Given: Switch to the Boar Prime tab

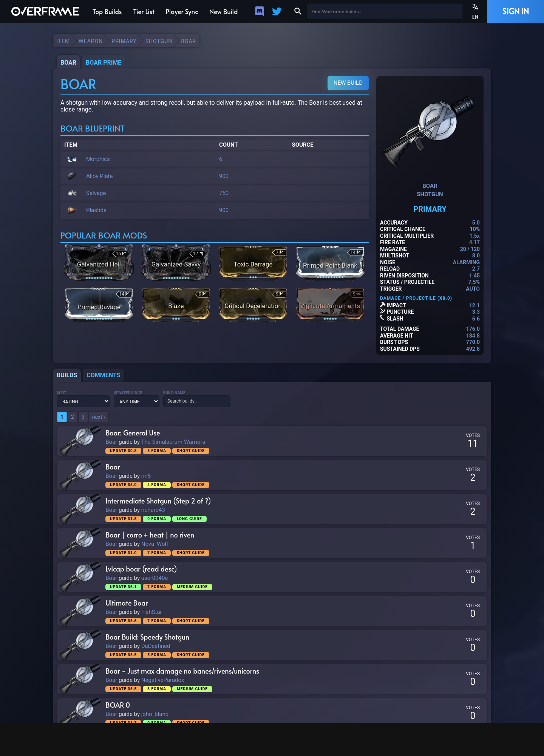Looking at the screenshot, I should (x=104, y=62).
